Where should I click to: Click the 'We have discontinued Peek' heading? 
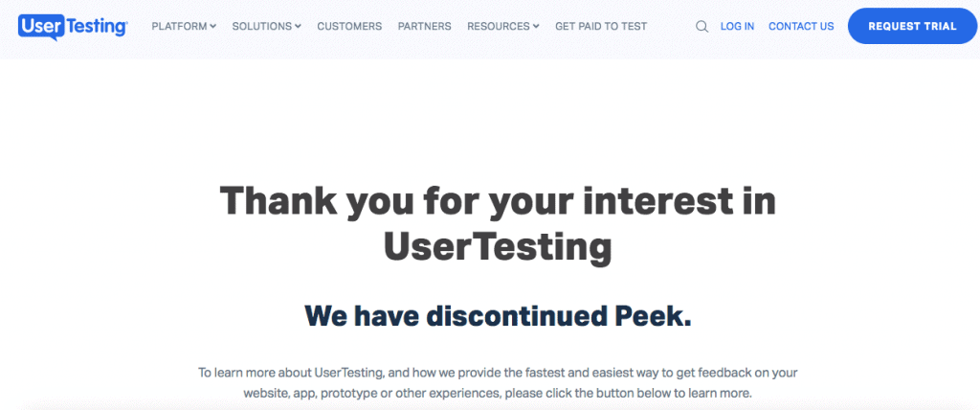(498, 316)
